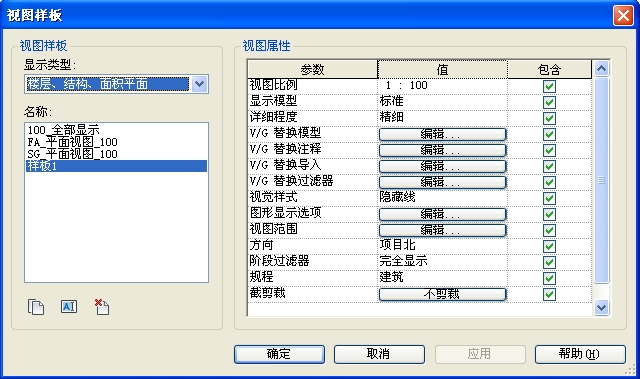Uncheck the 视图比例 include checkbox
The height and width of the screenshot is (379, 640).
pos(549,86)
